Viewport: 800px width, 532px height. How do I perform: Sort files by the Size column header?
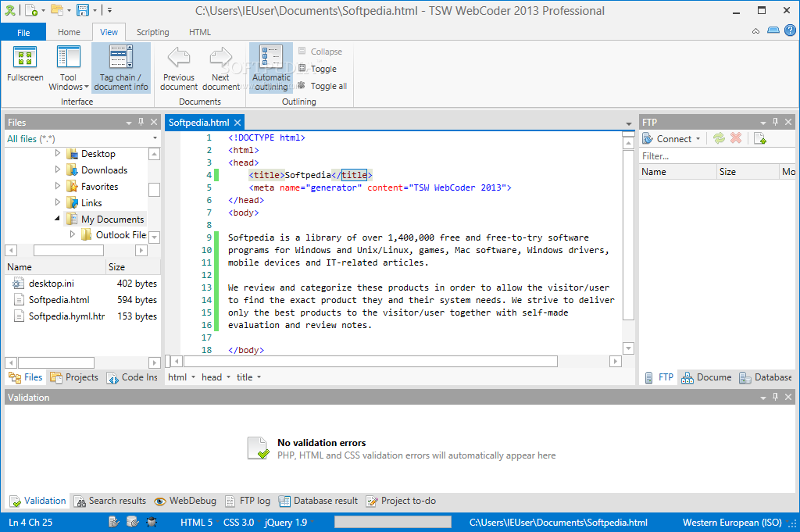coord(133,266)
